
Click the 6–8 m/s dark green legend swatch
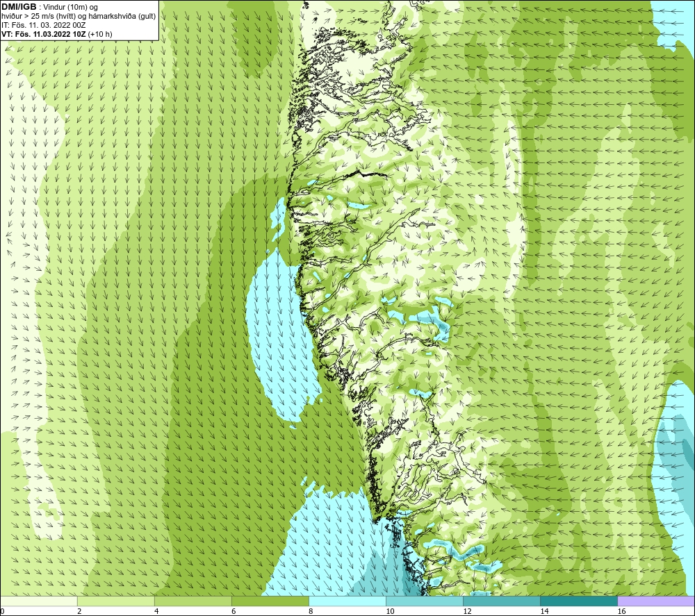(x=270, y=601)
